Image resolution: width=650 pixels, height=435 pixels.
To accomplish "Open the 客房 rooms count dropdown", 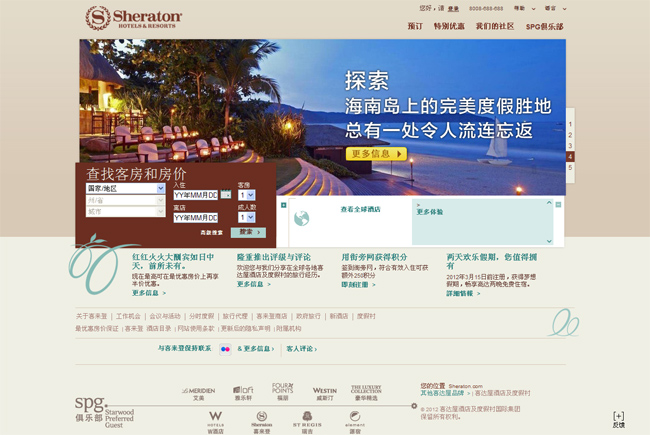I will [246, 195].
